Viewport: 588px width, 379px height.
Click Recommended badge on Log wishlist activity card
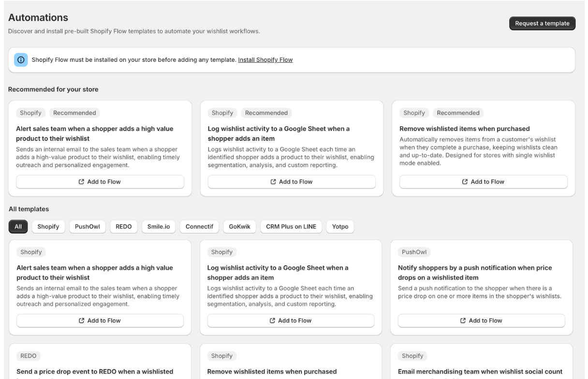point(266,113)
